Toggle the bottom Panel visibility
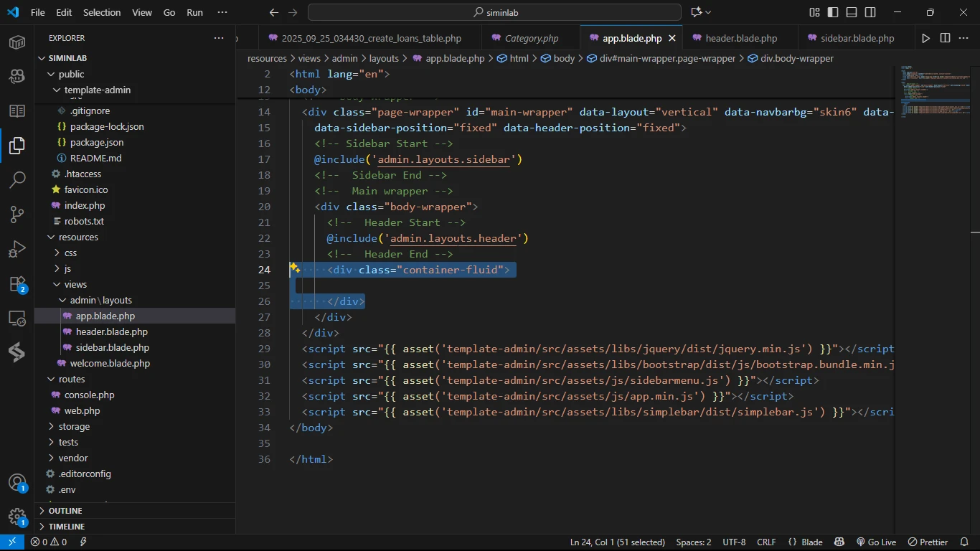The height and width of the screenshot is (551, 980). (852, 12)
